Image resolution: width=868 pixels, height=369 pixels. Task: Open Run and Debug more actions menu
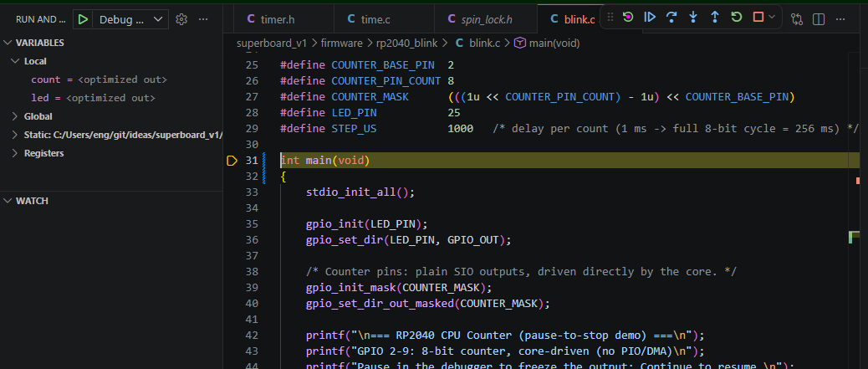click(203, 19)
